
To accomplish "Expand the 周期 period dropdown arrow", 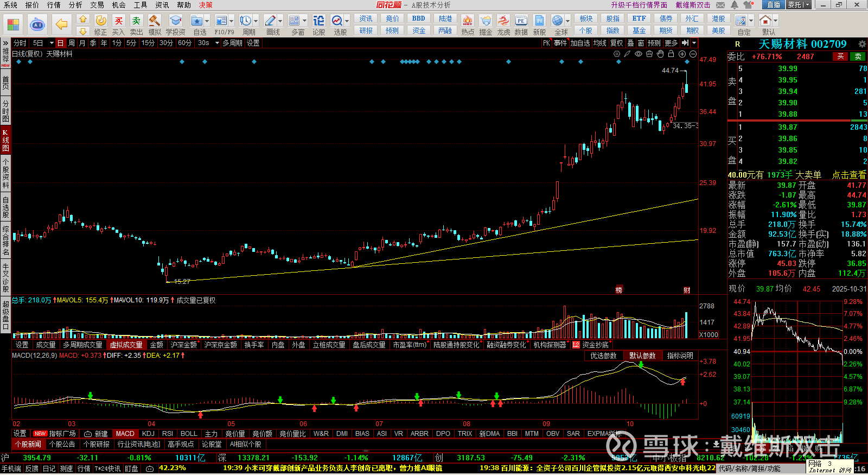I will tap(256, 21).
